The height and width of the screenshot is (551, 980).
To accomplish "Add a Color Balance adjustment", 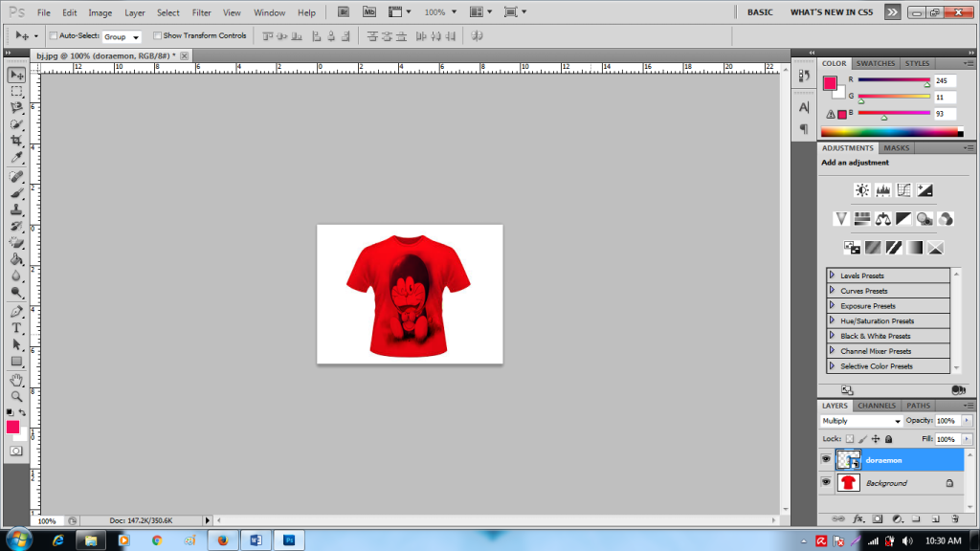I will coord(883,219).
